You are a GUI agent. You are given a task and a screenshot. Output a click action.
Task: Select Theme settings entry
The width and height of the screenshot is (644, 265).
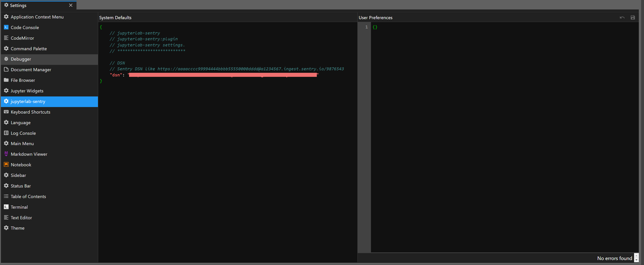49,228
